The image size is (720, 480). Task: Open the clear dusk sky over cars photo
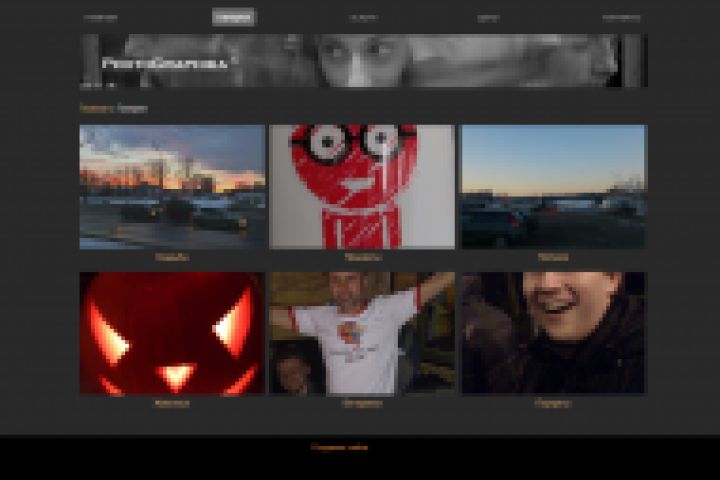point(553,187)
